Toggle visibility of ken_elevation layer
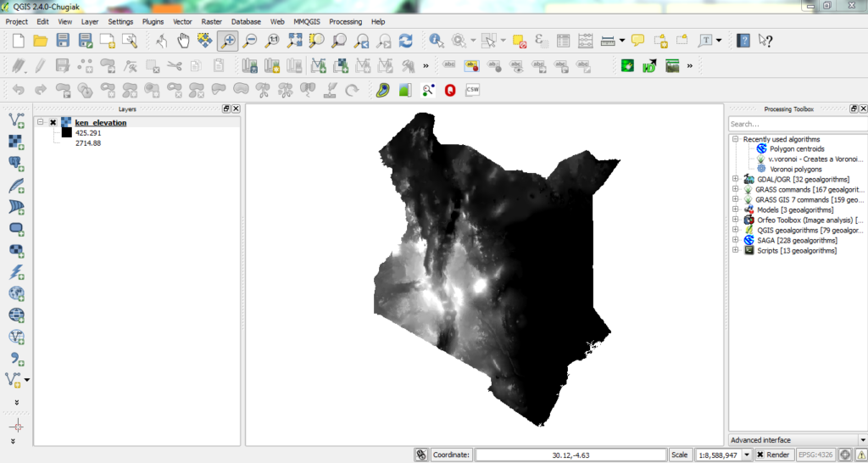The height and width of the screenshot is (463, 868). (53, 123)
